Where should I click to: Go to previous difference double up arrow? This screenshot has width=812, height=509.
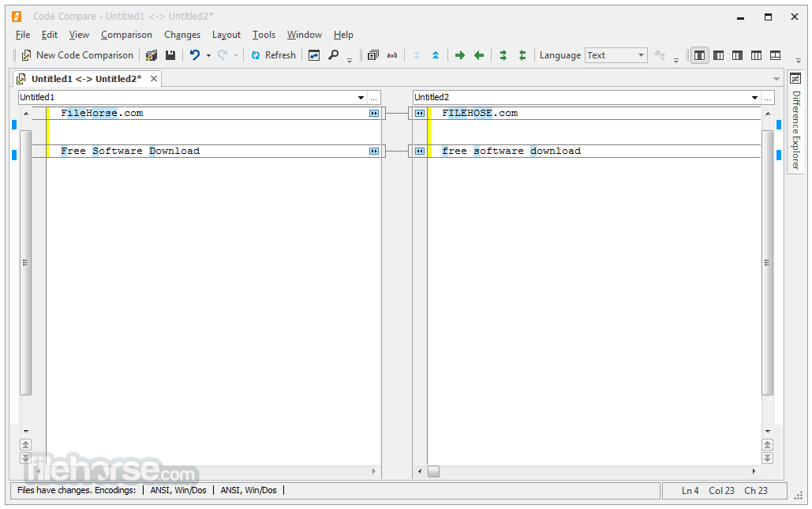(436, 55)
